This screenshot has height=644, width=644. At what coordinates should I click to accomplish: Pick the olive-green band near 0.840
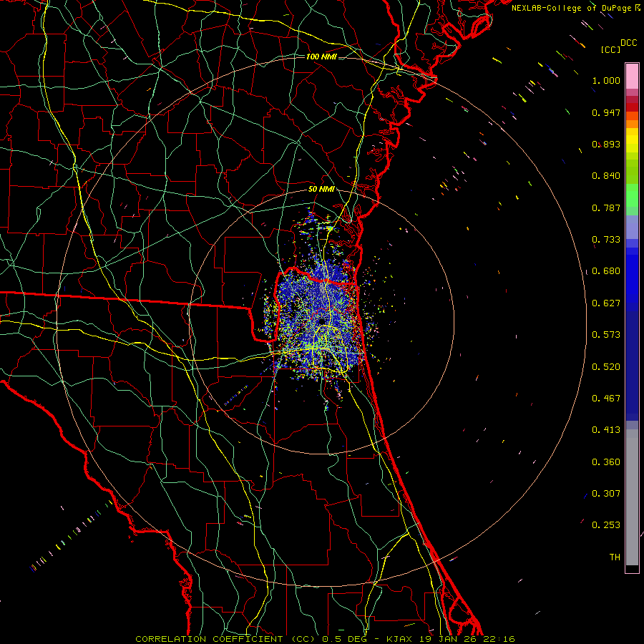pyautogui.click(x=632, y=171)
